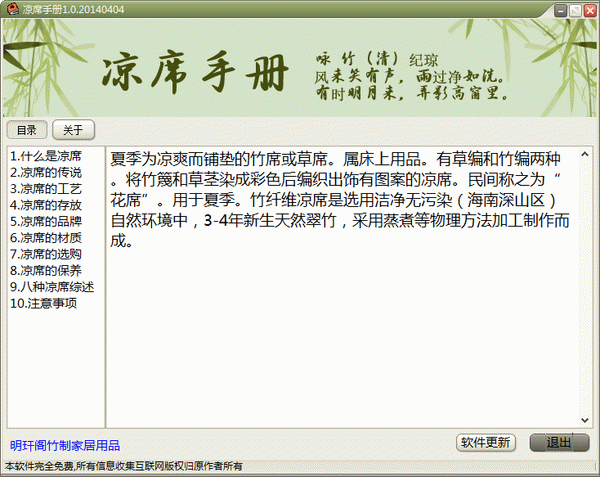Click the 退出 button to quit
Screen dimensions: 600x477
(559, 443)
